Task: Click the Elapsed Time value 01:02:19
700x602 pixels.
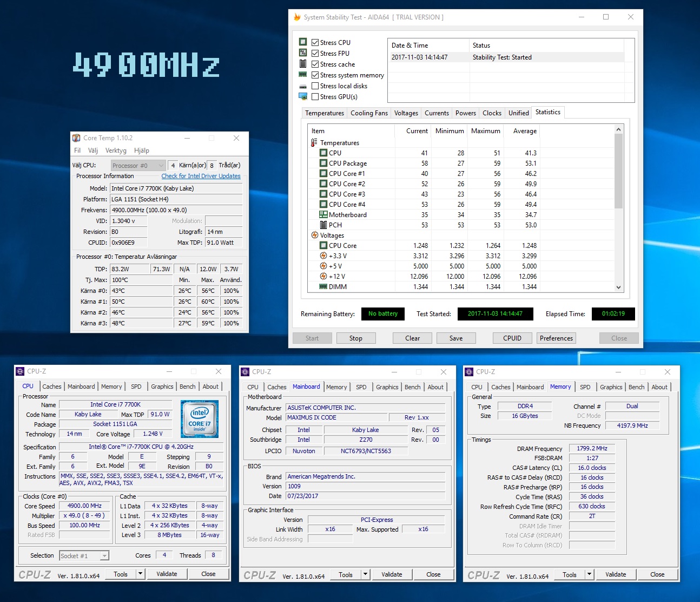Action: point(613,314)
